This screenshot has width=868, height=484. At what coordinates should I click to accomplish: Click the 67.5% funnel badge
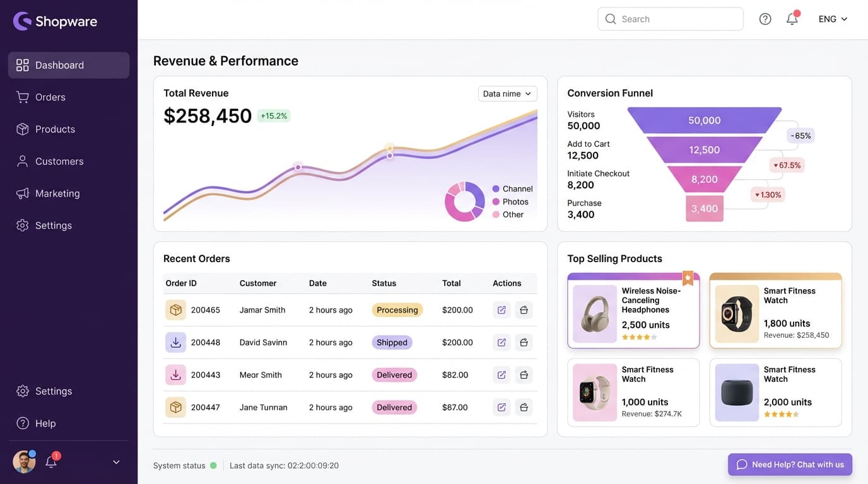[x=787, y=165]
